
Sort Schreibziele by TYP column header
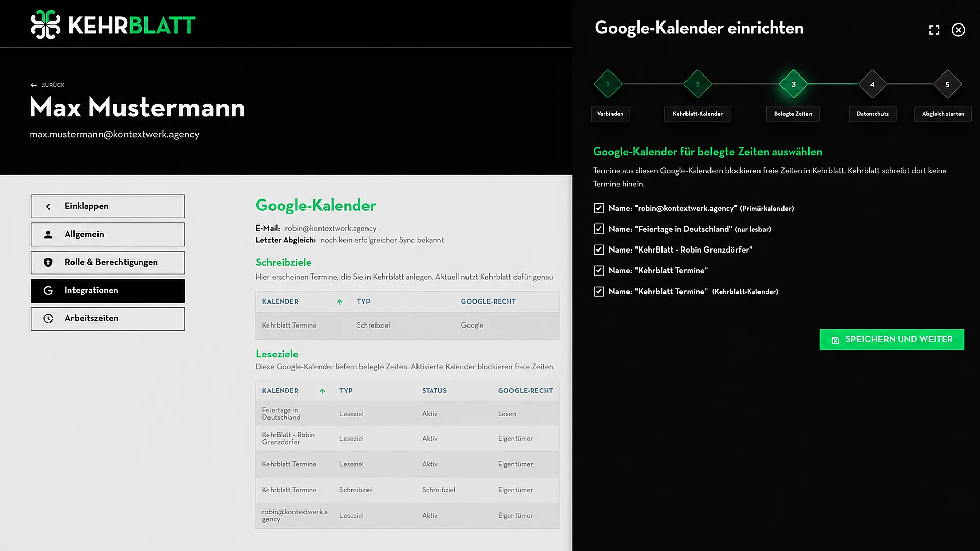[x=363, y=302]
